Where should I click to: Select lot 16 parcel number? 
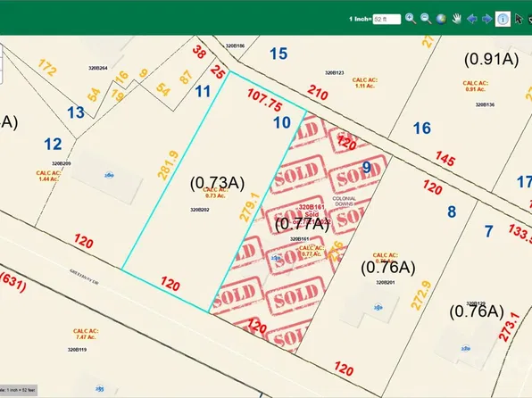(x=421, y=129)
